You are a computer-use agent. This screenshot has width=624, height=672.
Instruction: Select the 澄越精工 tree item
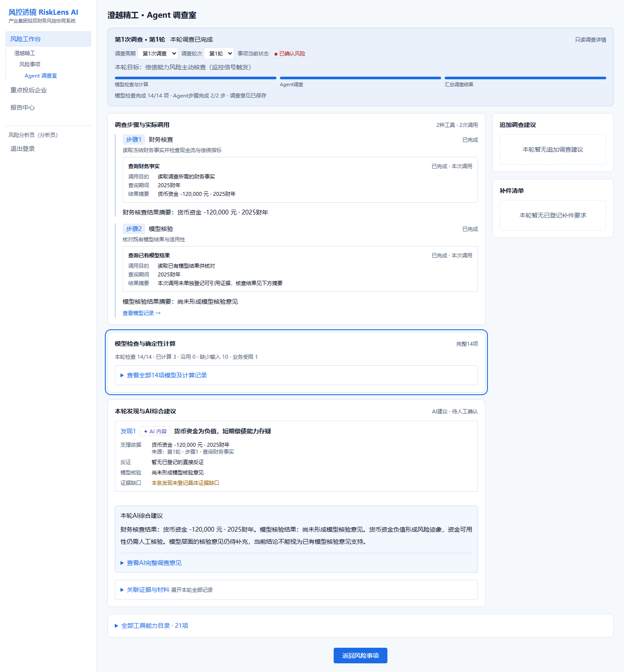point(25,53)
